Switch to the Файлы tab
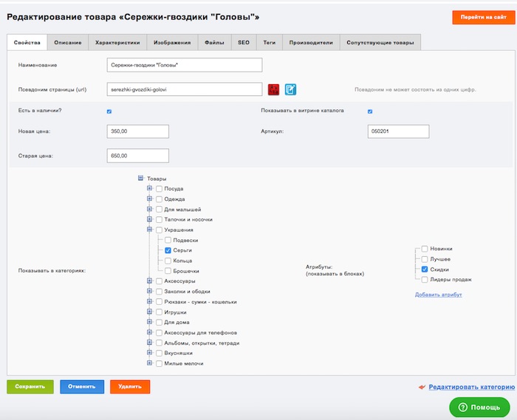The image size is (517, 420). point(214,43)
